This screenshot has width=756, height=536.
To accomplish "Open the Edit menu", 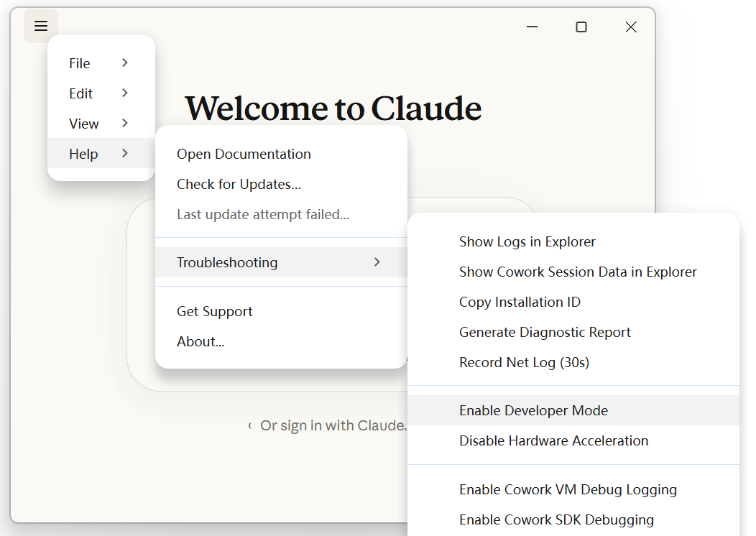I will pos(101,93).
